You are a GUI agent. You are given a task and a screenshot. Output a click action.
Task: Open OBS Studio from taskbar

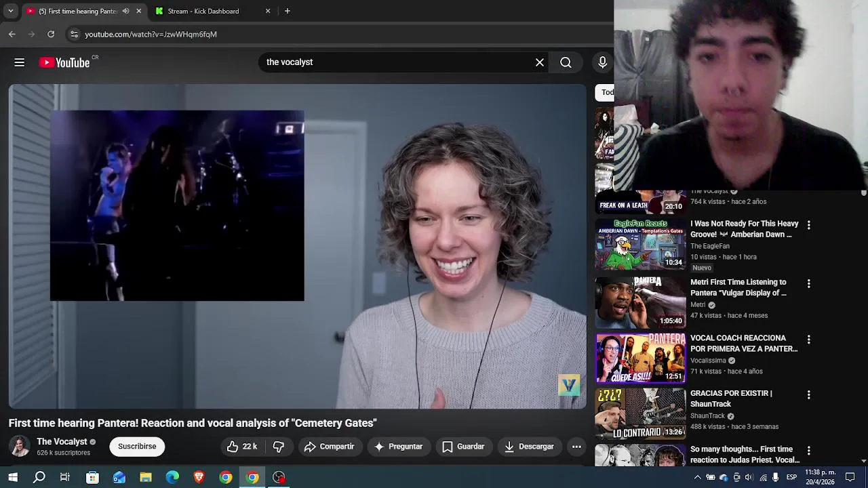279,477
